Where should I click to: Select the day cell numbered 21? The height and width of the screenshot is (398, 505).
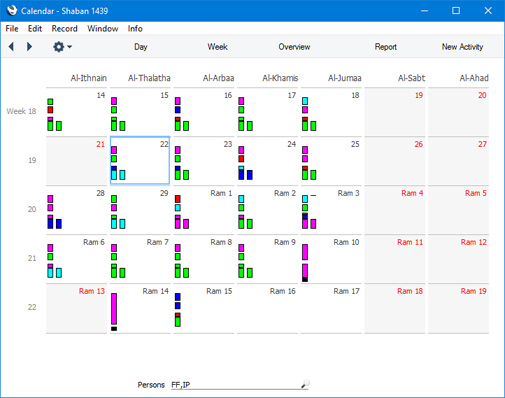76,160
